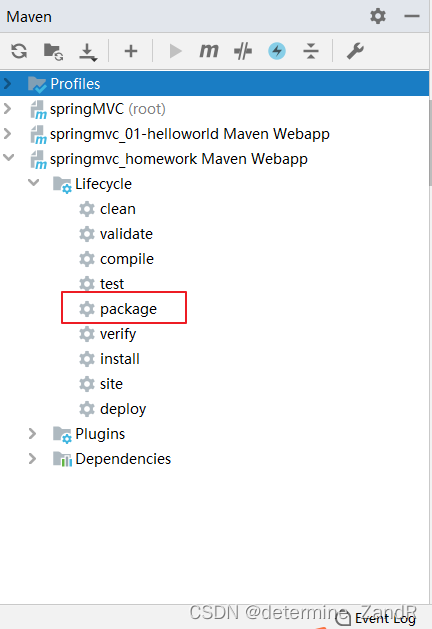The width and height of the screenshot is (432, 629).
Task: Toggle Offline Mode button
Action: point(243,51)
